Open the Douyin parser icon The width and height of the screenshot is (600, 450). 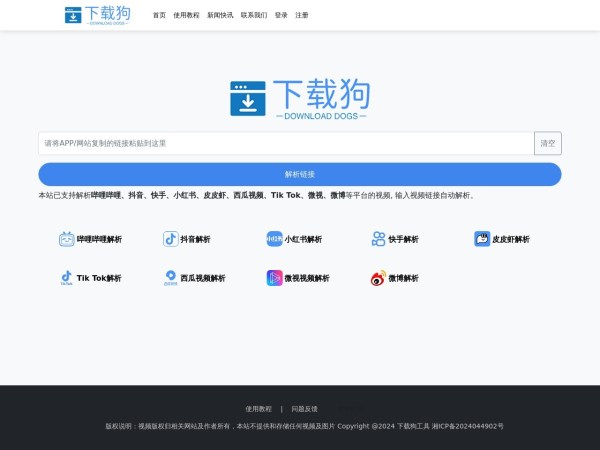(171, 239)
